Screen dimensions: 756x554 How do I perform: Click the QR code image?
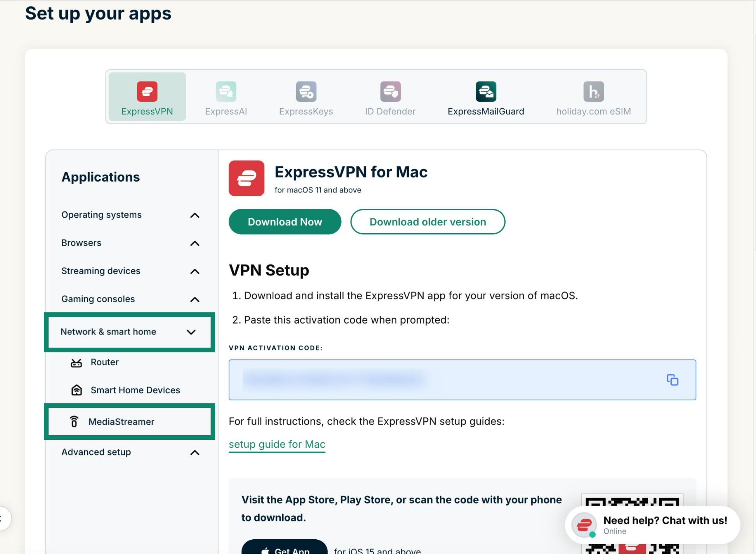click(x=632, y=524)
